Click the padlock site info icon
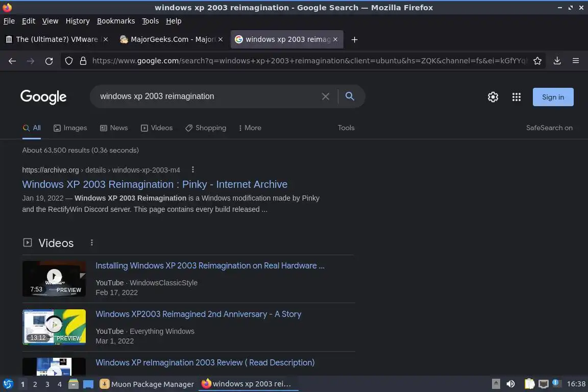The width and height of the screenshot is (588, 392). coord(83,61)
